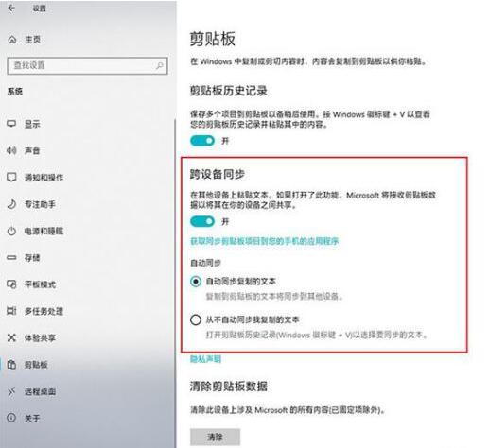
Task: Select 从不自动同步我复制的文本 radio button
Action: coord(196,319)
